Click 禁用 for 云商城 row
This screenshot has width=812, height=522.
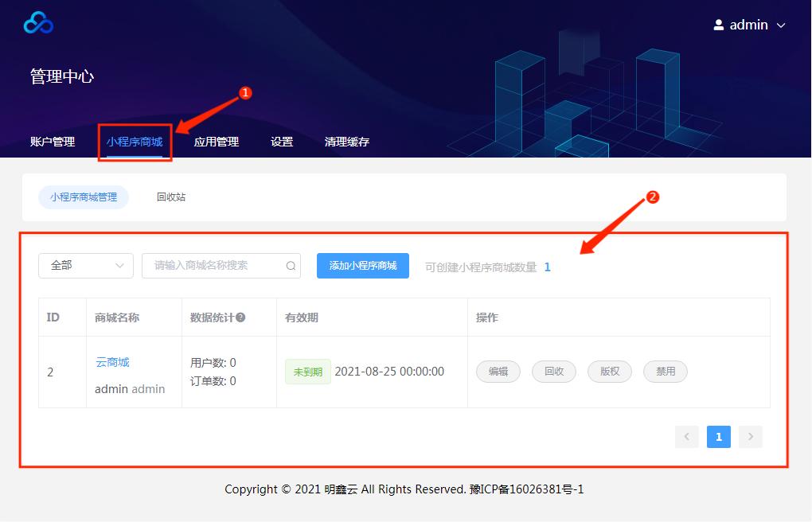coord(666,372)
